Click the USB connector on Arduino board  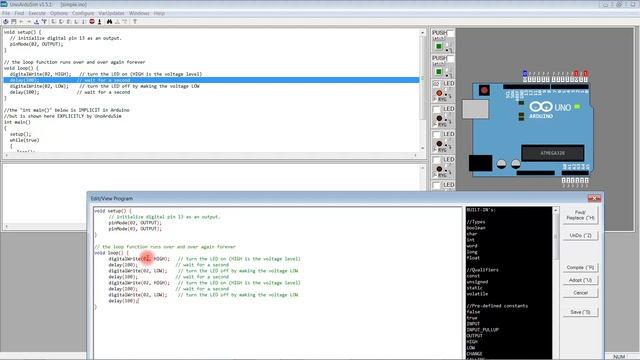pos(475,109)
